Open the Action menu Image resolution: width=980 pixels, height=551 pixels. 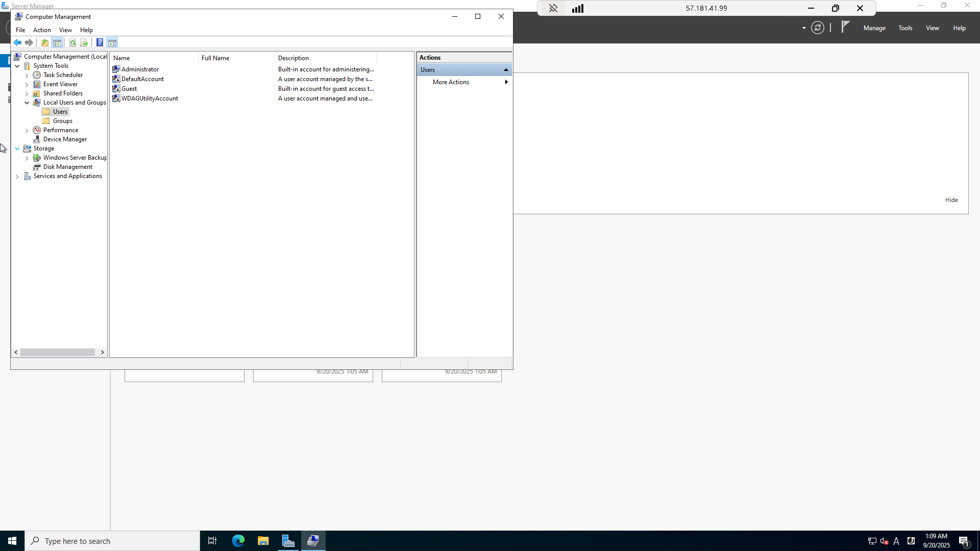[x=42, y=30]
